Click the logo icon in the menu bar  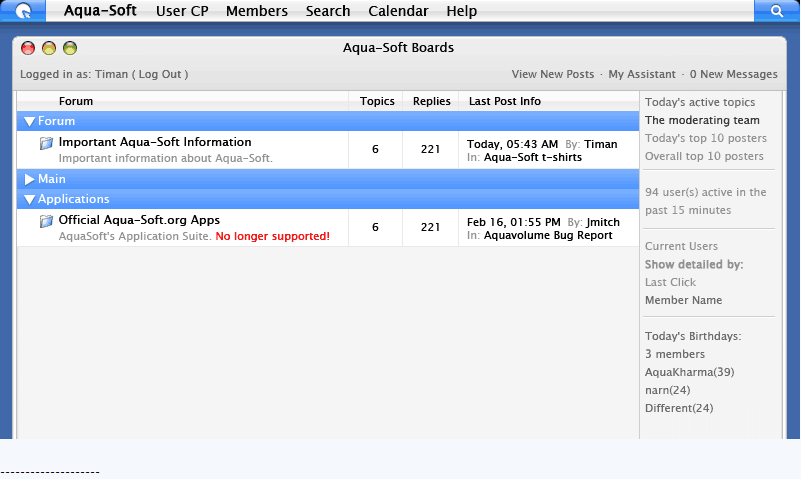click(x=23, y=11)
